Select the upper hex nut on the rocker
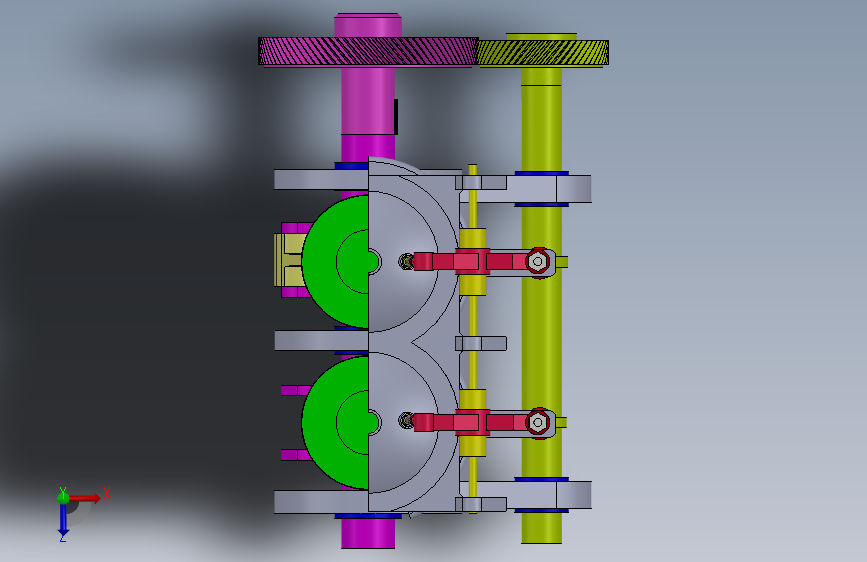Viewport: 867px width, 562px height. coord(537,261)
